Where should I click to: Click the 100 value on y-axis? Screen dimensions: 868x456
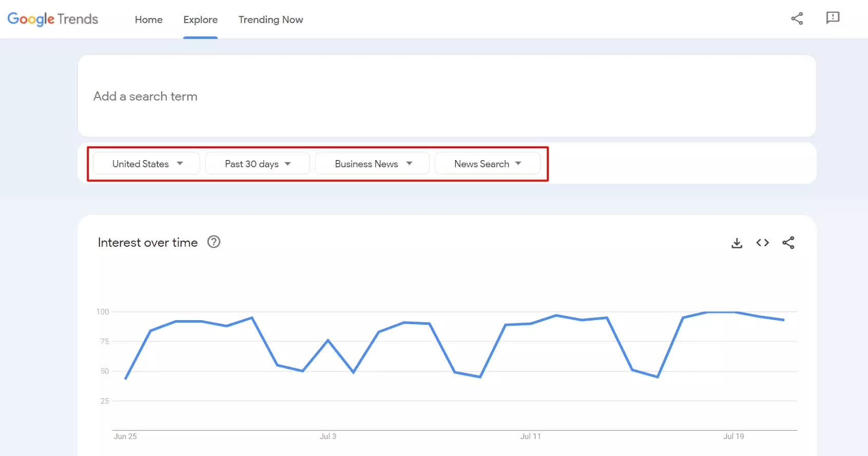point(103,311)
